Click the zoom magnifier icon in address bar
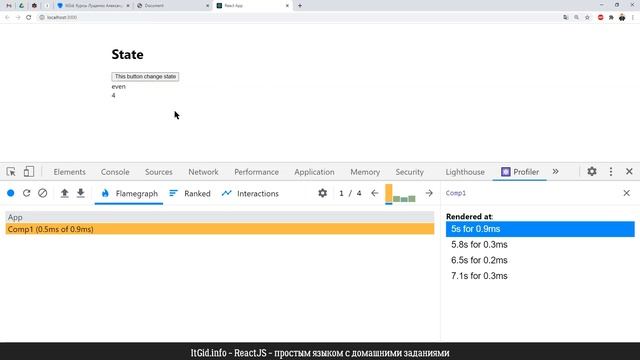Screen dimensions: 640x360 [x=576, y=18]
